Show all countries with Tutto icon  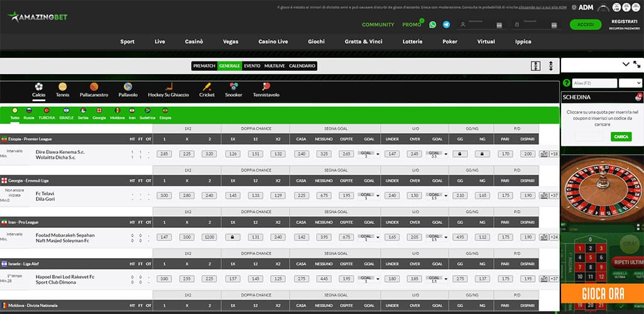(x=15, y=111)
